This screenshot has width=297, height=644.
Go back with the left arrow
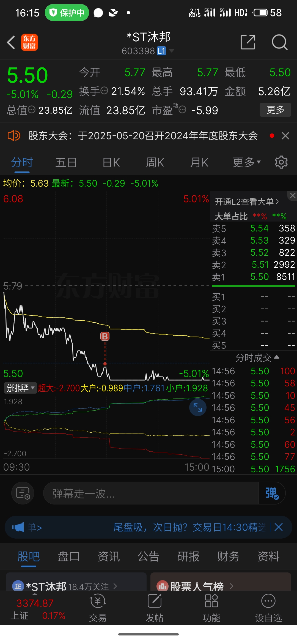click(x=11, y=42)
